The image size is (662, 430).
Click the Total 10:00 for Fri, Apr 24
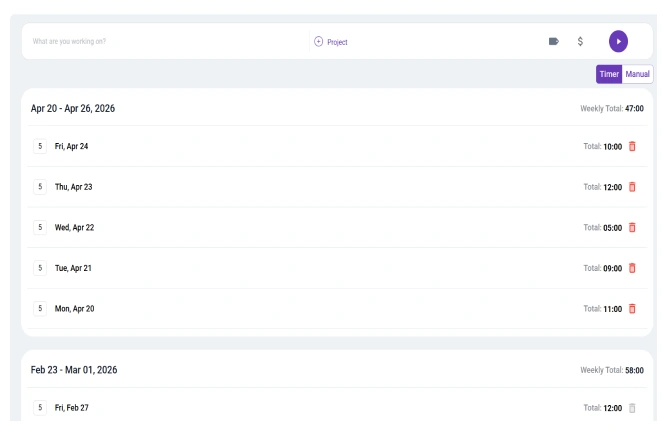click(612, 147)
